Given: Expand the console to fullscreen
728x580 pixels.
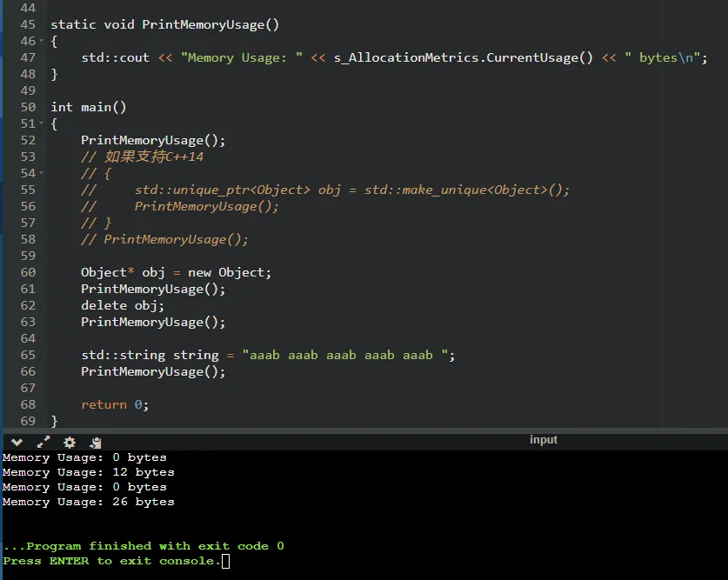Looking at the screenshot, I should [43, 442].
